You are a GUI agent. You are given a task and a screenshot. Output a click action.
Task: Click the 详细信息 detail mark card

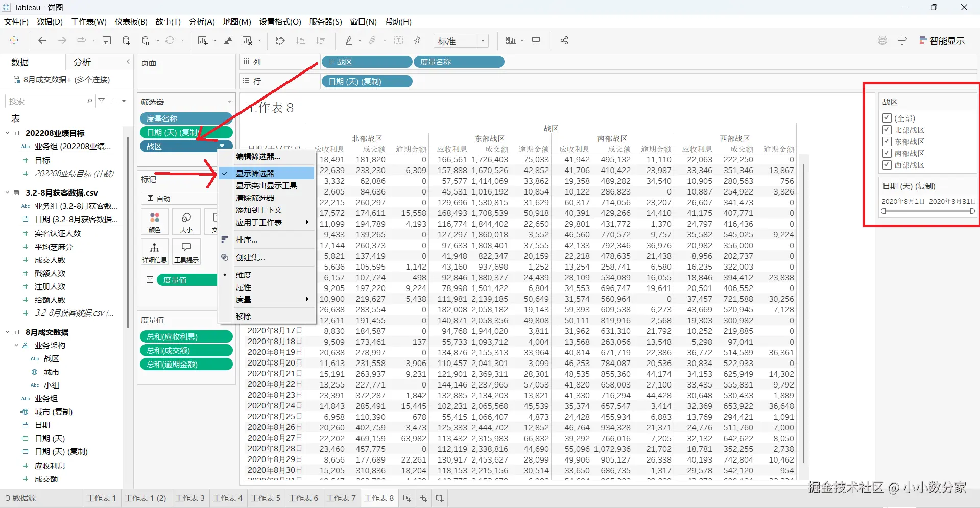(x=155, y=252)
